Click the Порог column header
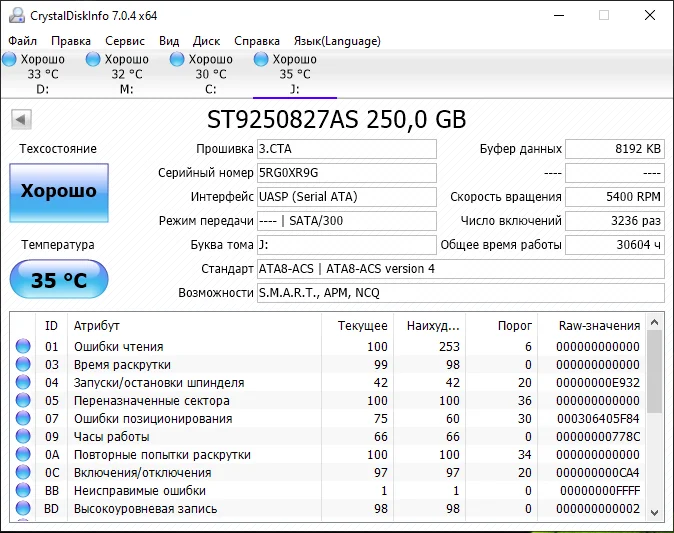This screenshot has width=674, height=533. [501, 326]
